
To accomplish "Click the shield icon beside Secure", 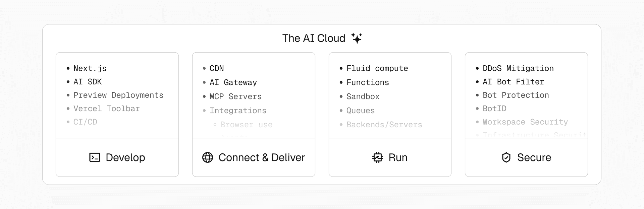I will (506, 157).
